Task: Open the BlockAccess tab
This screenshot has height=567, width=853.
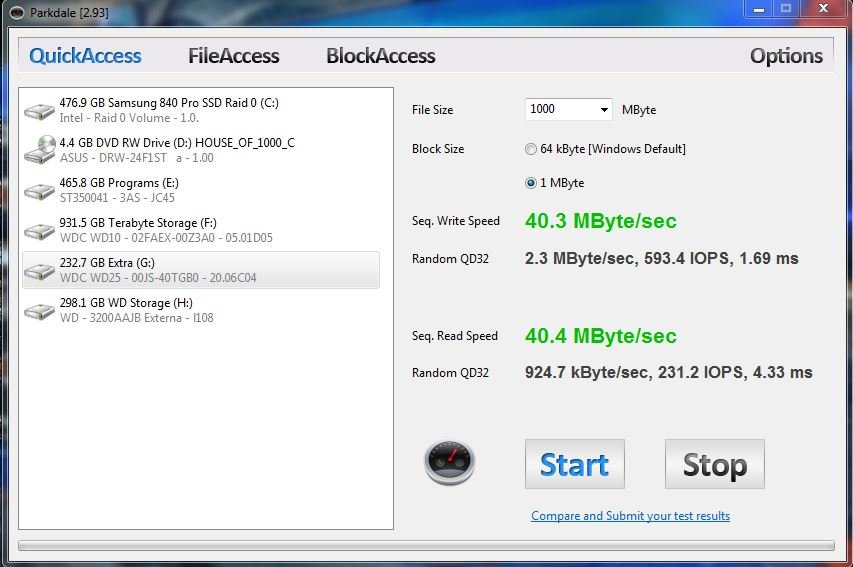Action: pyautogui.click(x=381, y=56)
